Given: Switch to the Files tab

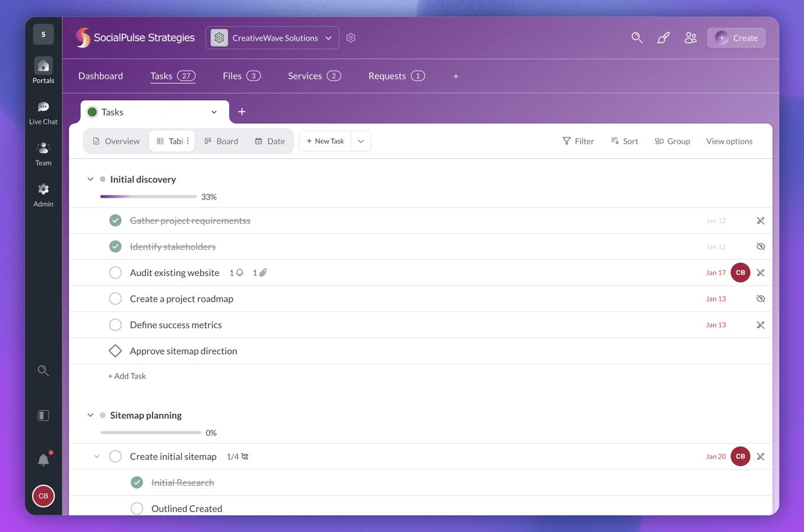Looking at the screenshot, I should coord(242,76).
